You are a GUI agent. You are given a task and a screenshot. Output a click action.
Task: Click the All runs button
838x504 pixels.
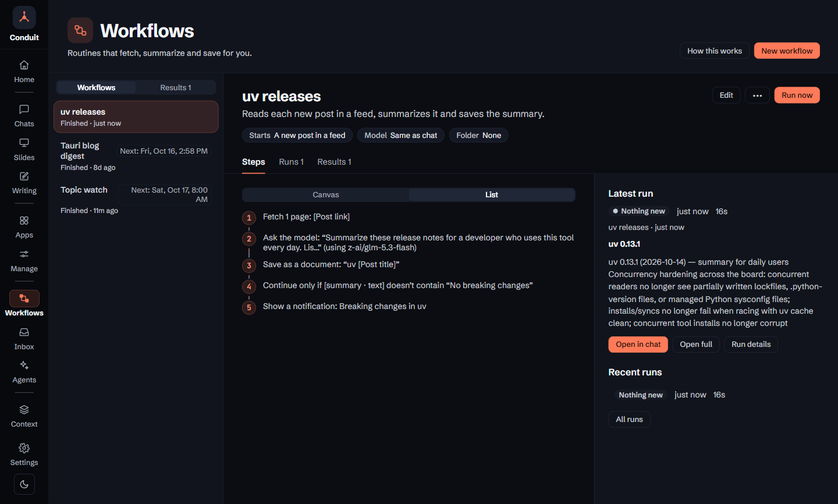(630, 420)
